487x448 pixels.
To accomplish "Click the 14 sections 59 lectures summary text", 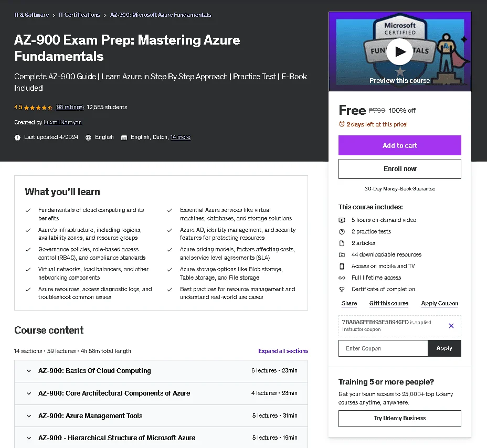I will tap(72, 351).
